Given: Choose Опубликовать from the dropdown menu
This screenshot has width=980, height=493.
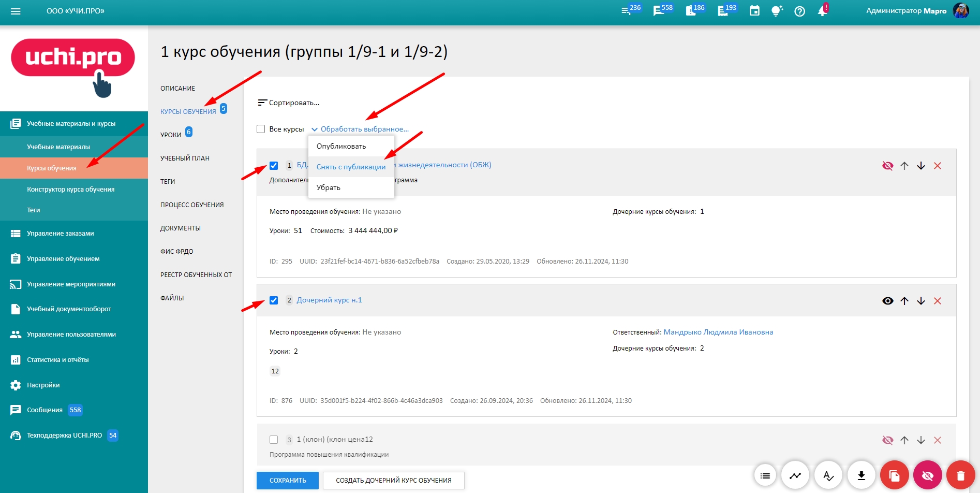Looking at the screenshot, I should click(351, 146).
